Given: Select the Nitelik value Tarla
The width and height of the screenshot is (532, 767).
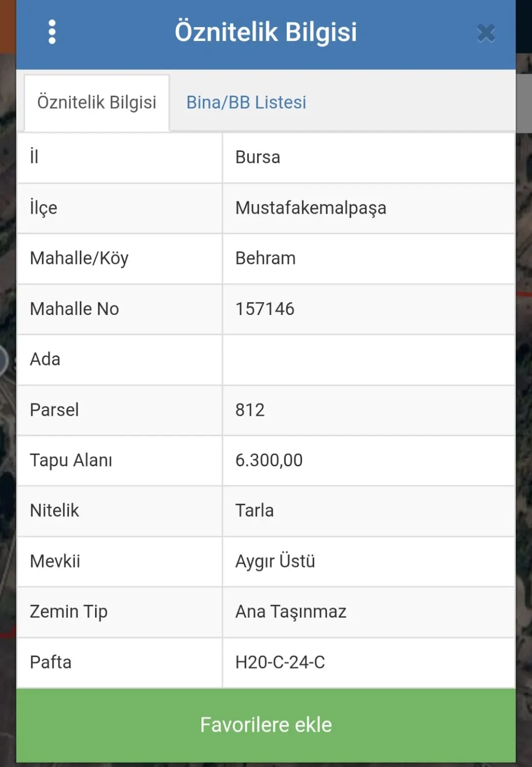Looking at the screenshot, I should (x=255, y=510).
